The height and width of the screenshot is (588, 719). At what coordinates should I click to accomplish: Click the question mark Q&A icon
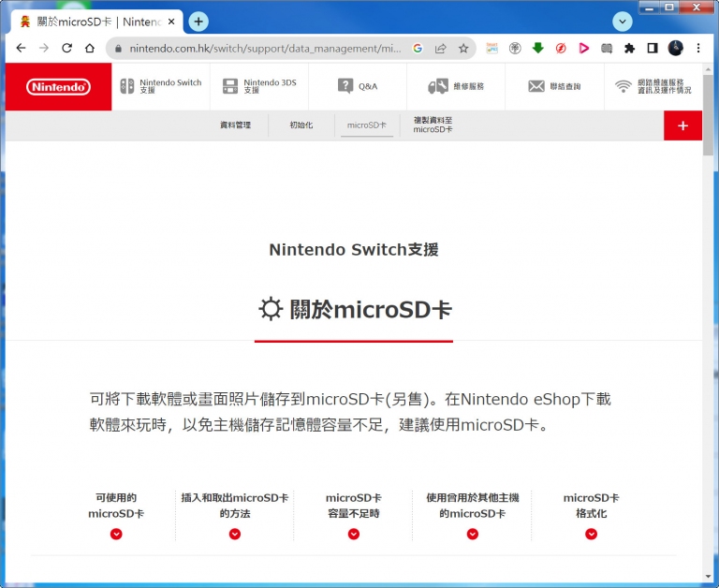345,86
